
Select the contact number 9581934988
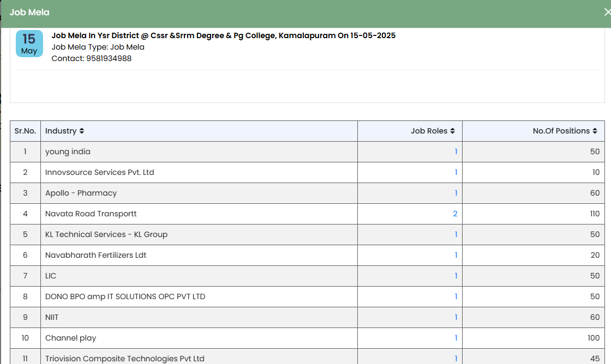point(109,58)
